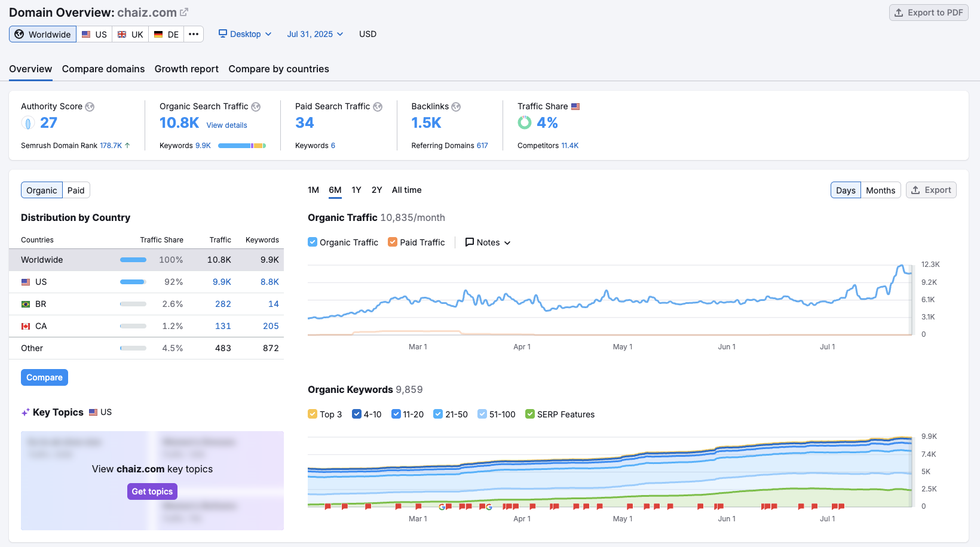Toggle 4-10 keywords checkbox
Screen dimensions: 980x547
pyautogui.click(x=357, y=414)
